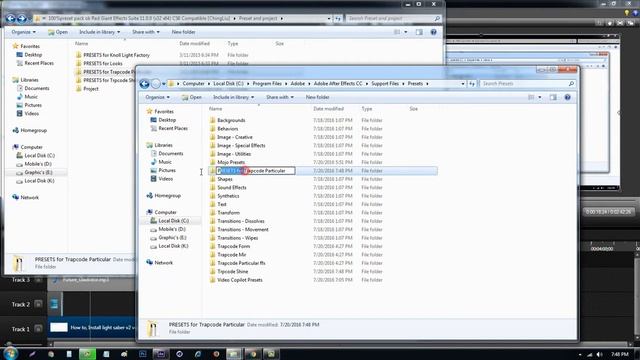The width and height of the screenshot is (640, 360).
Task: Select Shapes folder
Action: coord(224,179)
